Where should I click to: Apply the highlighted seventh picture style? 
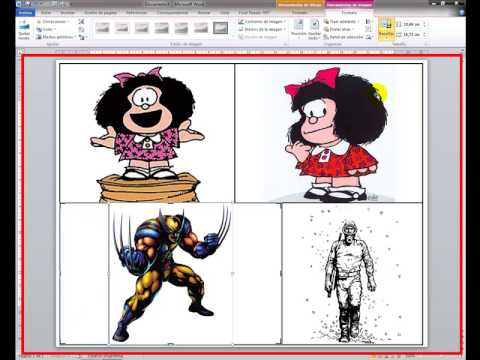[x=220, y=28]
